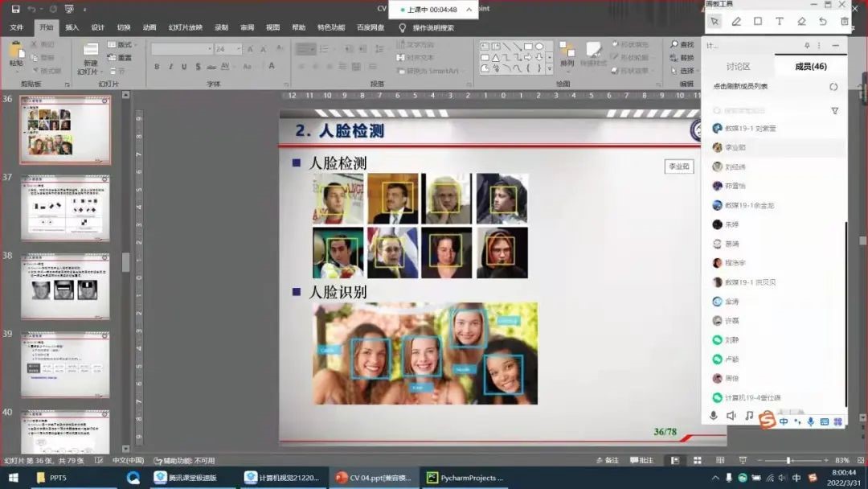
Task: Expand the shapes gallery more arrow
Action: [x=551, y=70]
